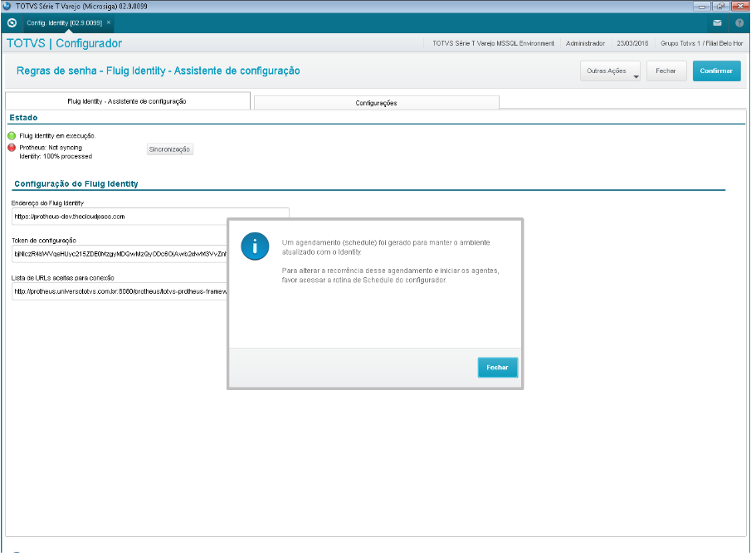Click the Token de configuração field
Viewport: 756px width, 556px height.
(x=119, y=254)
